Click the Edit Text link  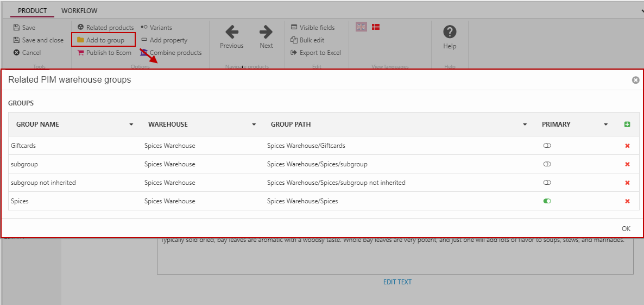pyautogui.click(x=397, y=282)
